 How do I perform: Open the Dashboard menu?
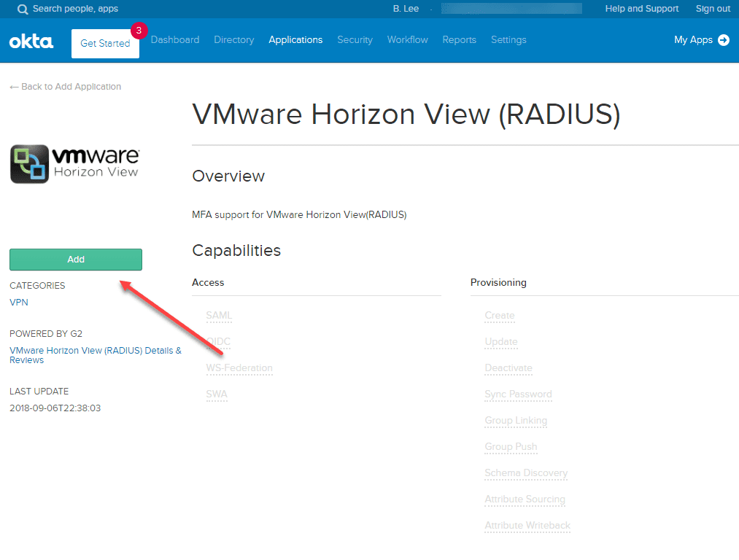coord(175,40)
